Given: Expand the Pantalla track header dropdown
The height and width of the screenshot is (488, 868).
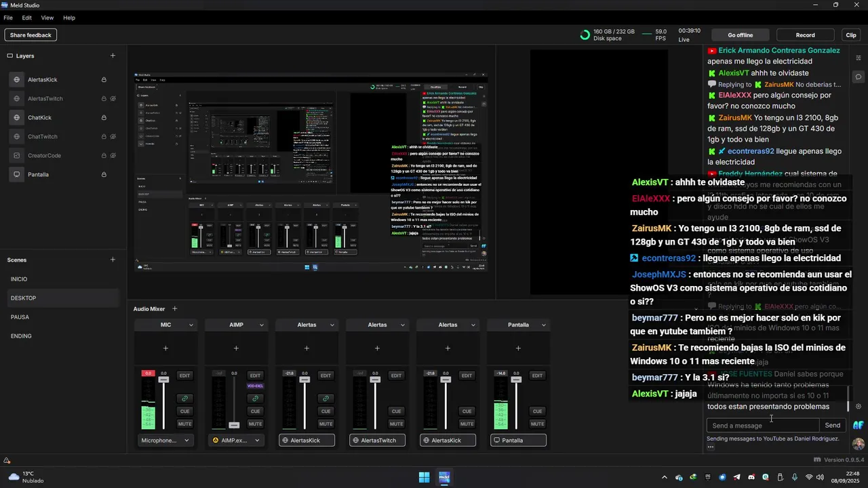Looking at the screenshot, I should 544,325.
